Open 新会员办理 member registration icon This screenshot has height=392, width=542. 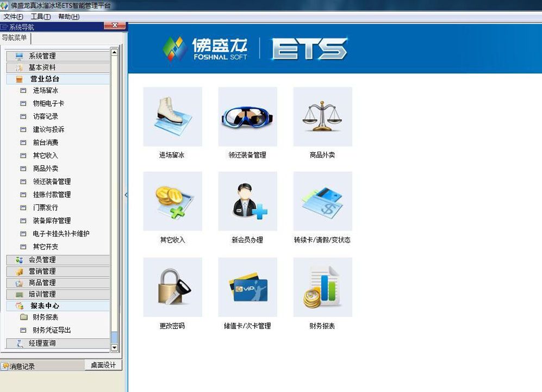tap(247, 201)
